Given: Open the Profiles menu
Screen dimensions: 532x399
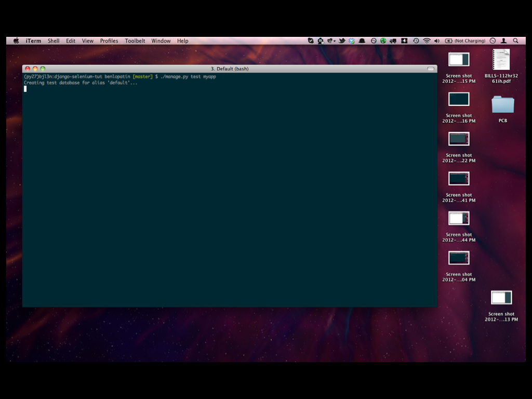Looking at the screenshot, I should [109, 41].
